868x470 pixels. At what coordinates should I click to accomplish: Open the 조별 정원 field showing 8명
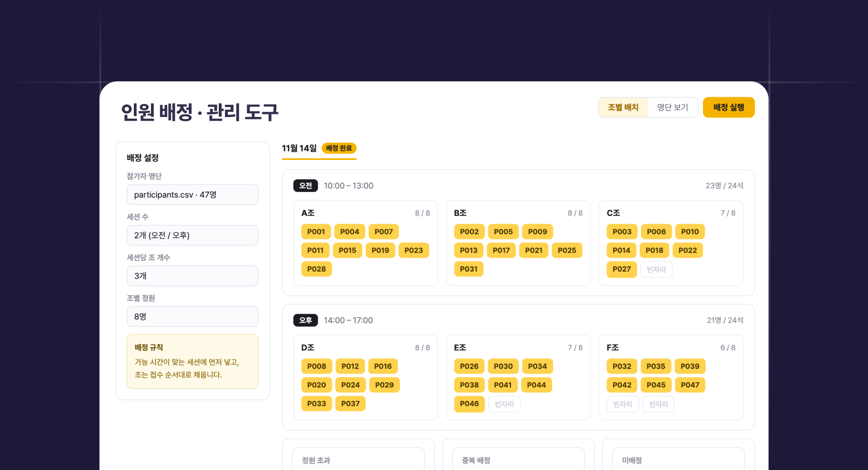click(193, 317)
